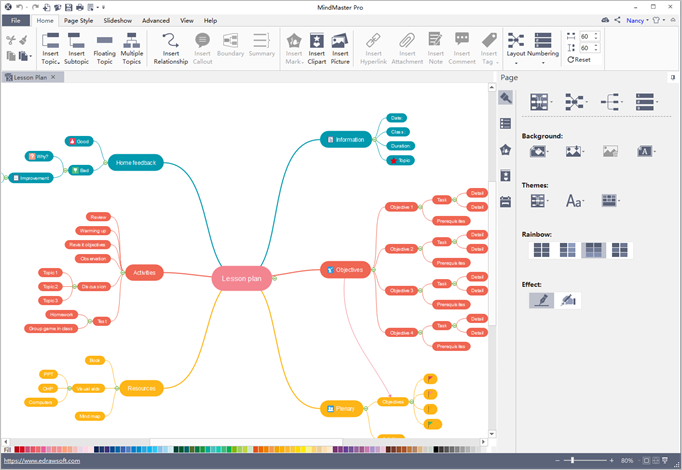This screenshot has width=682, height=470.
Task: Click the Reset button
Action: point(578,60)
